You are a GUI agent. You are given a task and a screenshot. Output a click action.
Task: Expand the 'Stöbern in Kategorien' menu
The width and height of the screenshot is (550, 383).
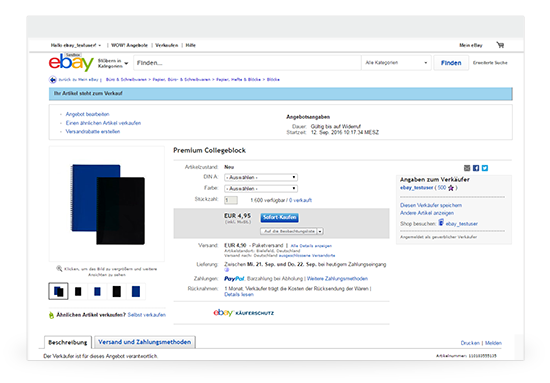coord(113,63)
